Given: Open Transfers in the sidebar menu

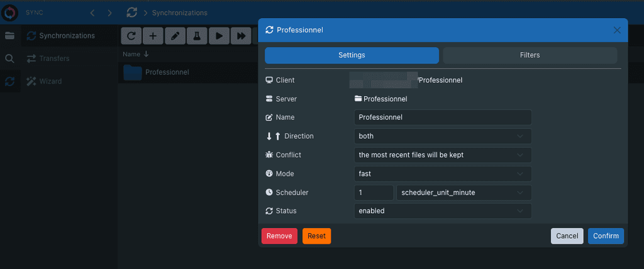Looking at the screenshot, I should (54, 58).
